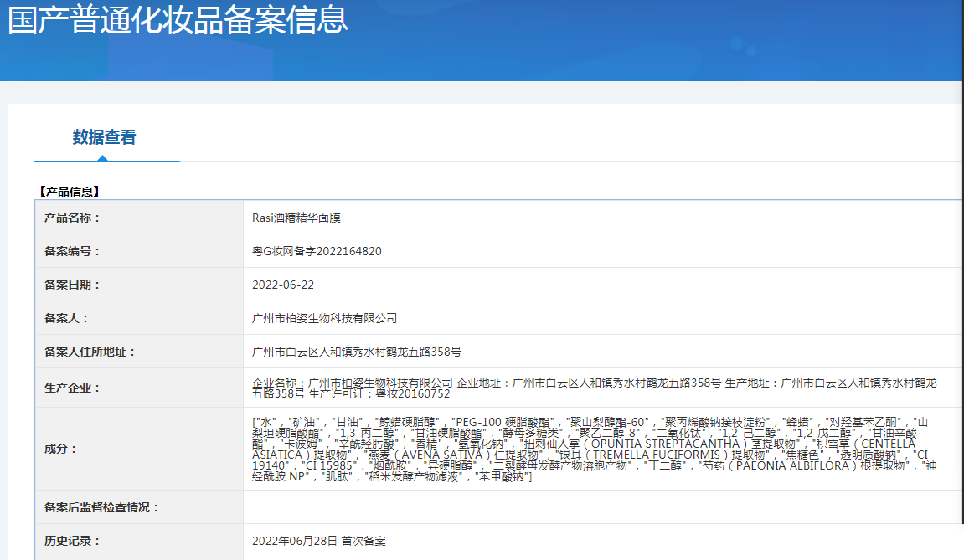Click the filer name 广州市柏姿生物科技有限公司
Viewport: 964px width, 560px height.
click(324, 318)
